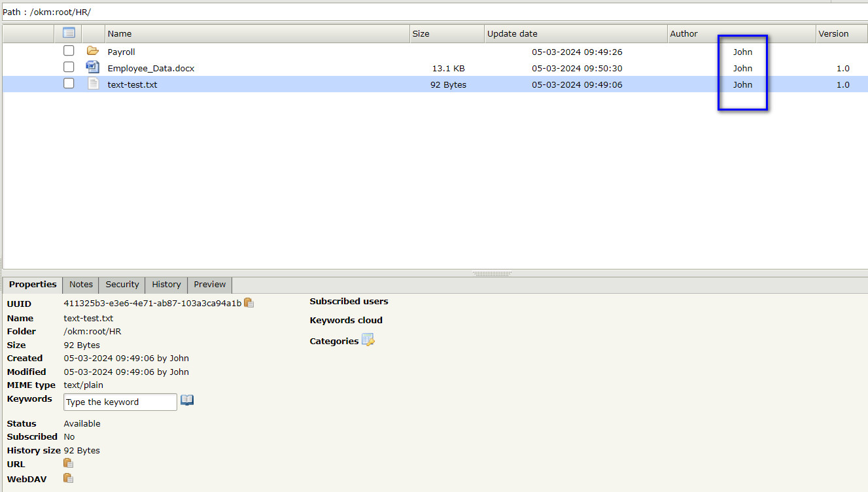This screenshot has width=868, height=492.
Task: Click the add Categories icon
Action: point(368,340)
